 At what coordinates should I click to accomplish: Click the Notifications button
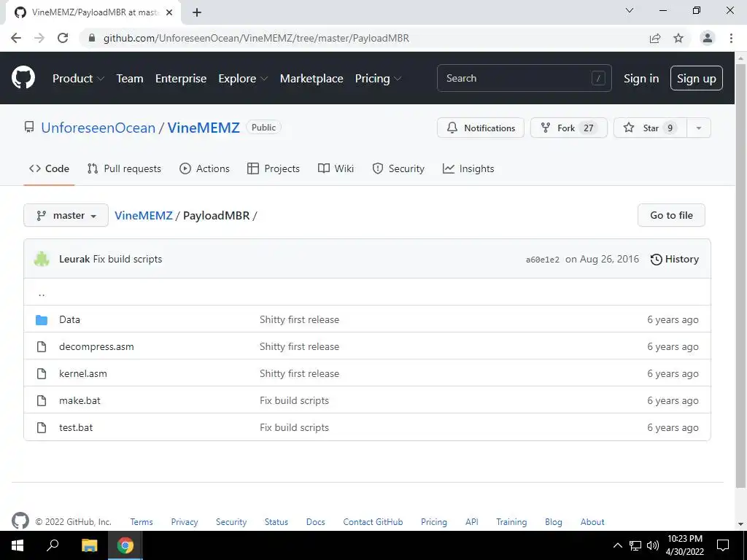point(481,128)
